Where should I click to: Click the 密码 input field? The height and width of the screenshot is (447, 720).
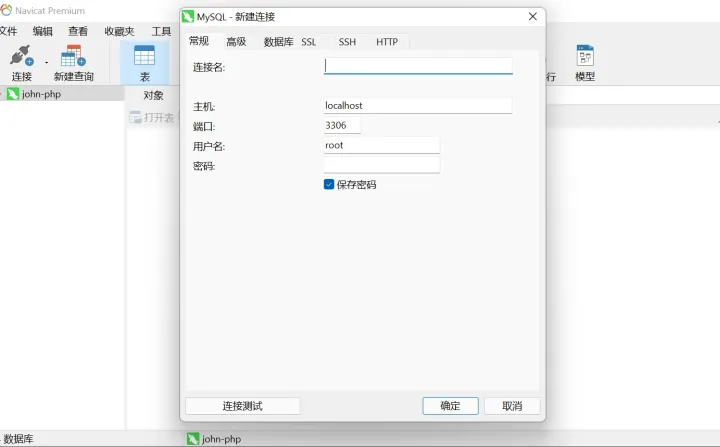[382, 165]
